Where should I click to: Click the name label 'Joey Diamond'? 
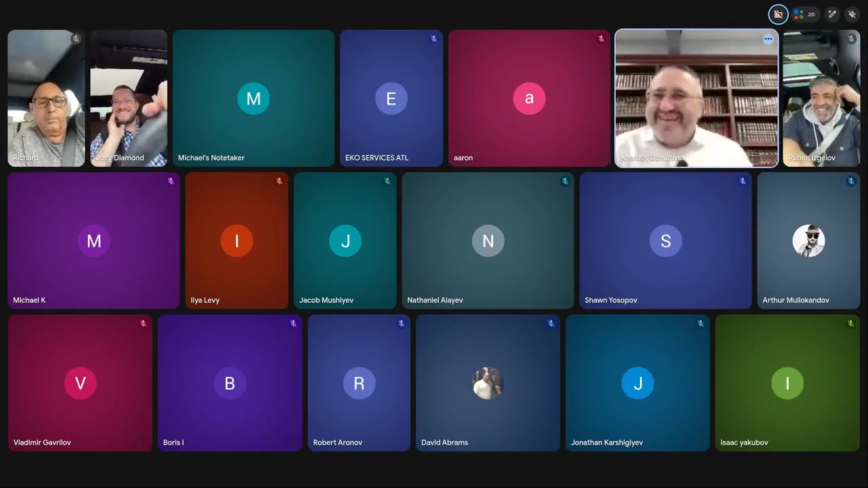119,158
